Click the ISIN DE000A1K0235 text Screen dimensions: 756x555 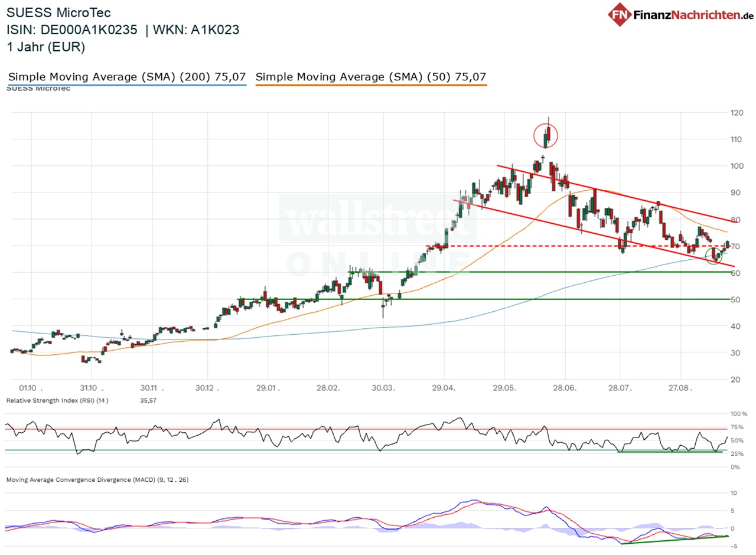72,30
